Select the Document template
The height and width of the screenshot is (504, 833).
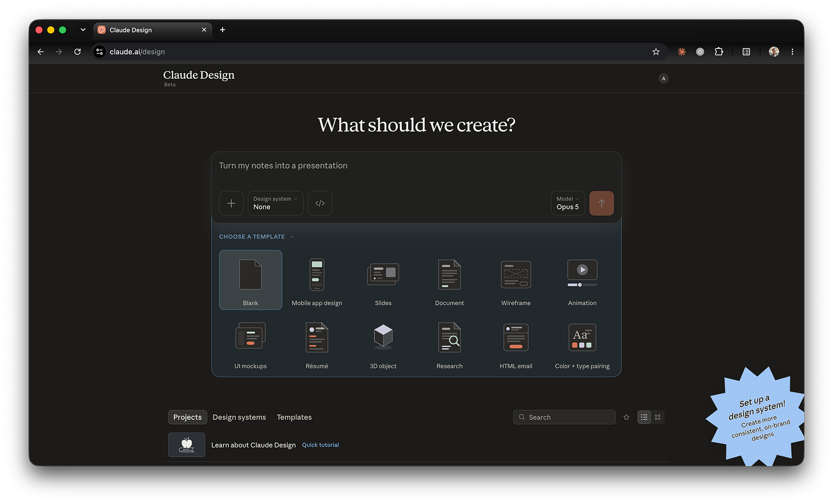450,280
